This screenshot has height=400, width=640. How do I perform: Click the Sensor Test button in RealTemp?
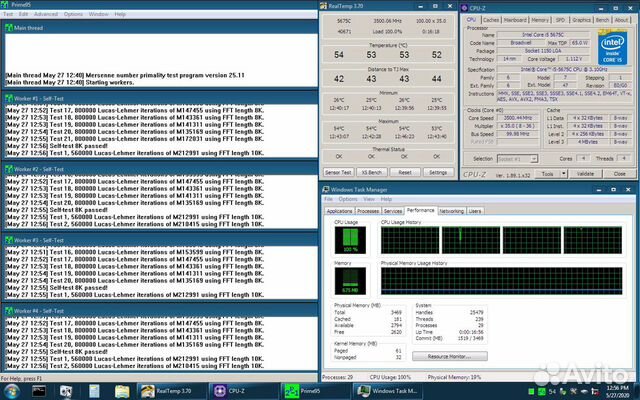(x=338, y=172)
